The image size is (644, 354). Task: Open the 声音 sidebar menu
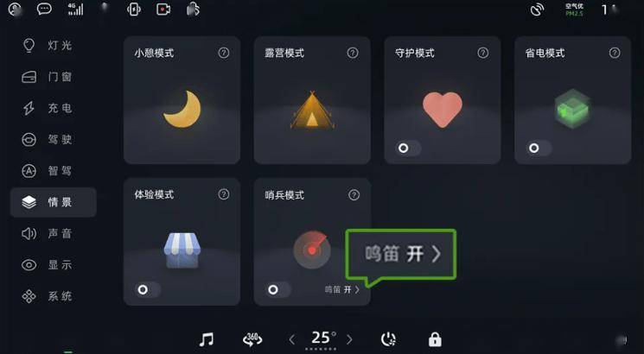(47, 233)
